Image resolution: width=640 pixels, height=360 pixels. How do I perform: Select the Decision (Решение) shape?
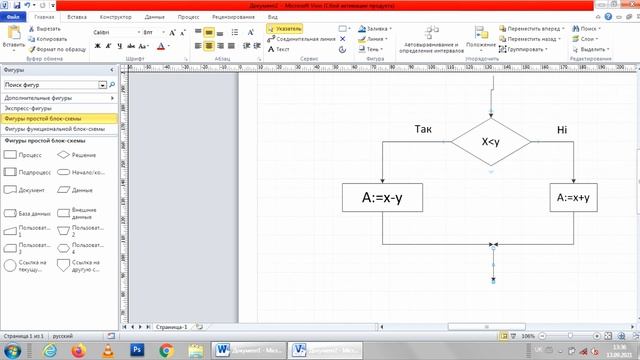[x=76, y=155]
